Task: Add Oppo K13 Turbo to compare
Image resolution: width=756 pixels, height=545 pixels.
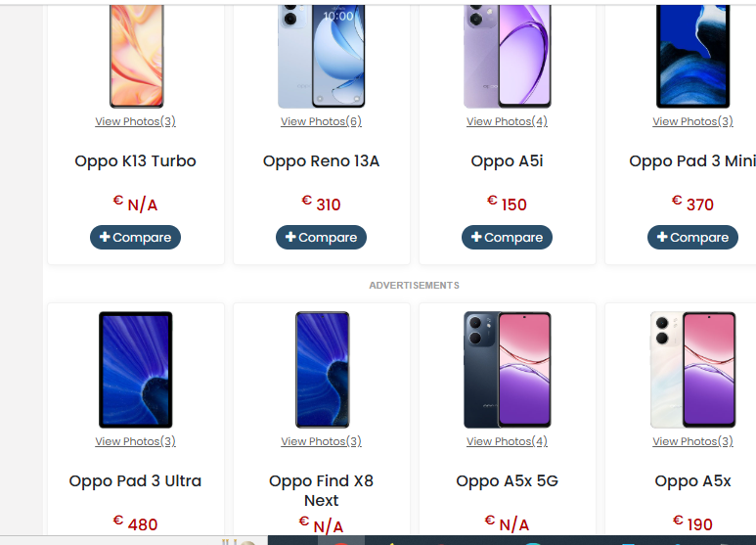Action: [x=136, y=238]
